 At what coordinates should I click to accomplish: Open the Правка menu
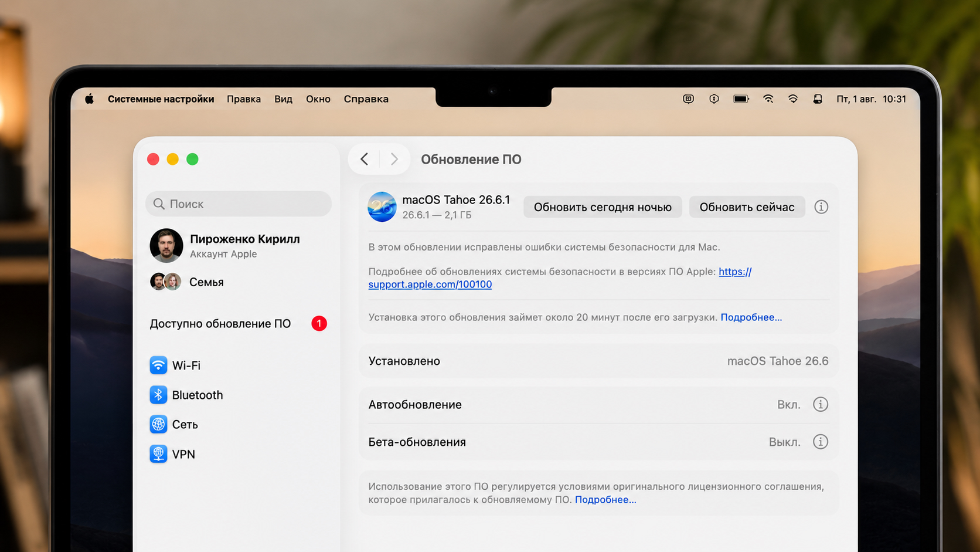pos(244,99)
